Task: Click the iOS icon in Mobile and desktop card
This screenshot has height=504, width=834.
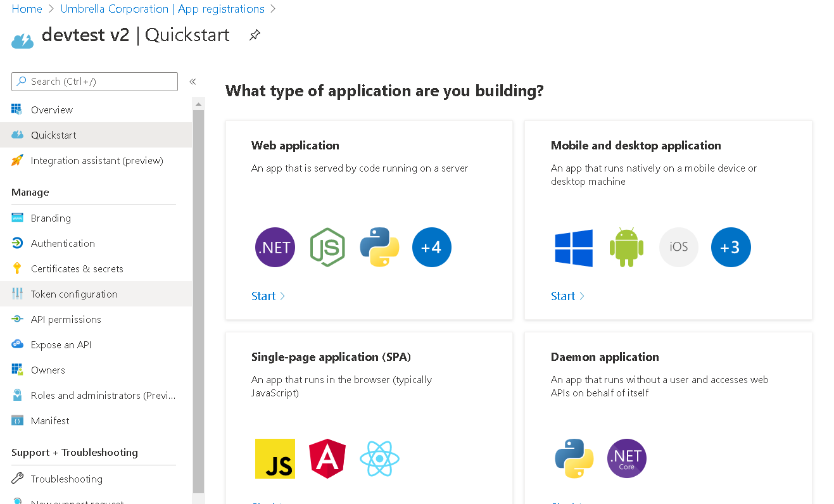Action: 679,247
